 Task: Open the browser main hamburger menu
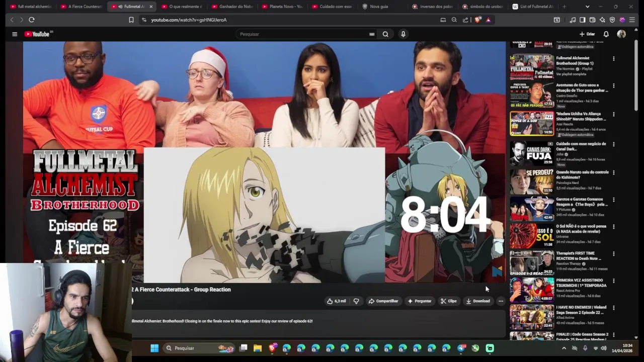tap(632, 20)
